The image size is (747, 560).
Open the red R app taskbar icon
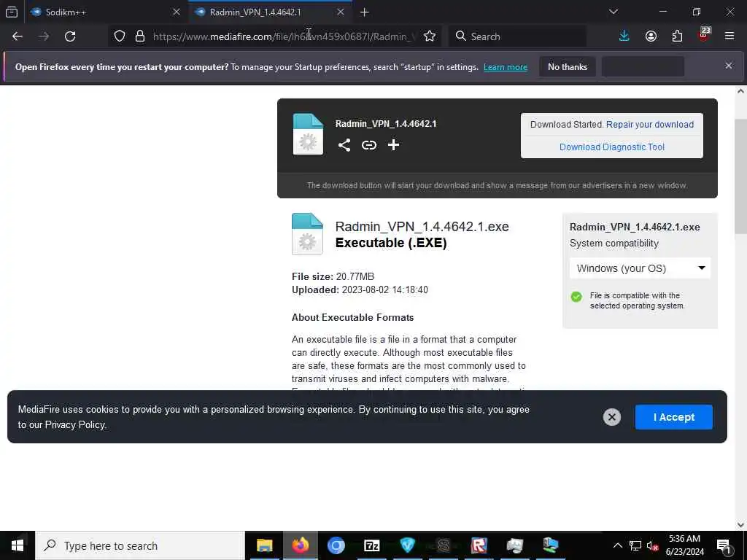pos(479,545)
